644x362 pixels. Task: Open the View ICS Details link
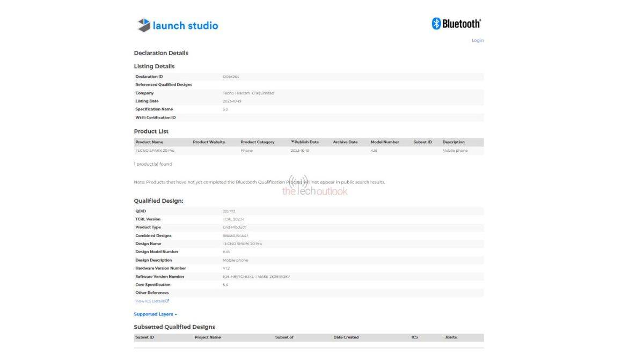(x=152, y=301)
